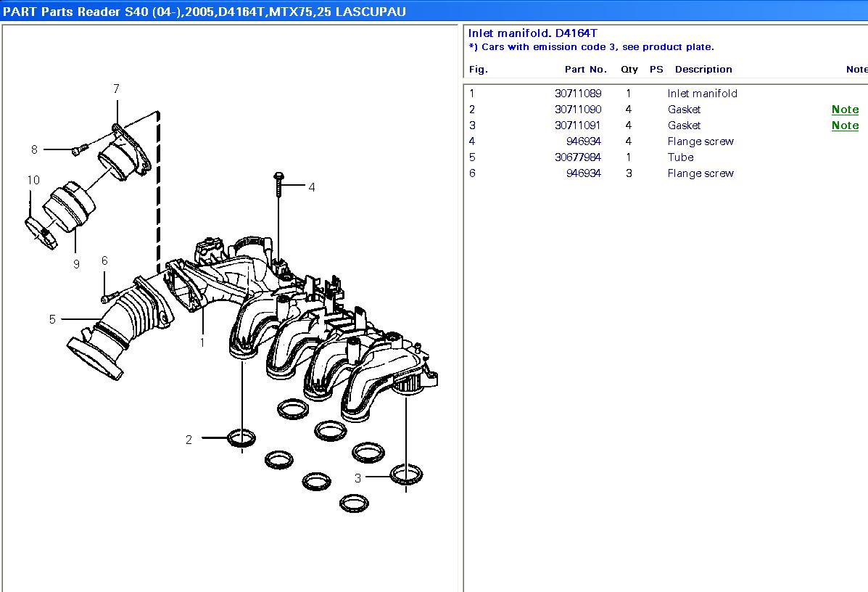Image resolution: width=868 pixels, height=592 pixels.
Task: Select part number 946934 in figure row 6
Action: [584, 173]
